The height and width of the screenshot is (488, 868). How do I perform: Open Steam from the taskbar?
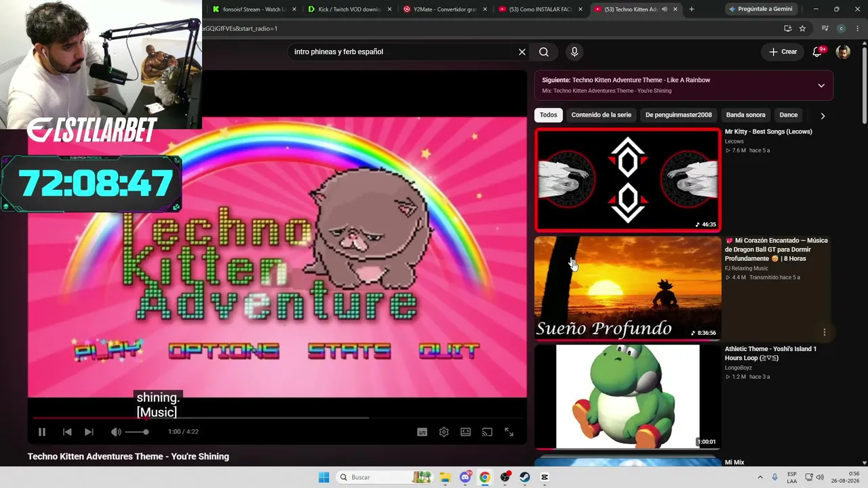[x=525, y=477]
